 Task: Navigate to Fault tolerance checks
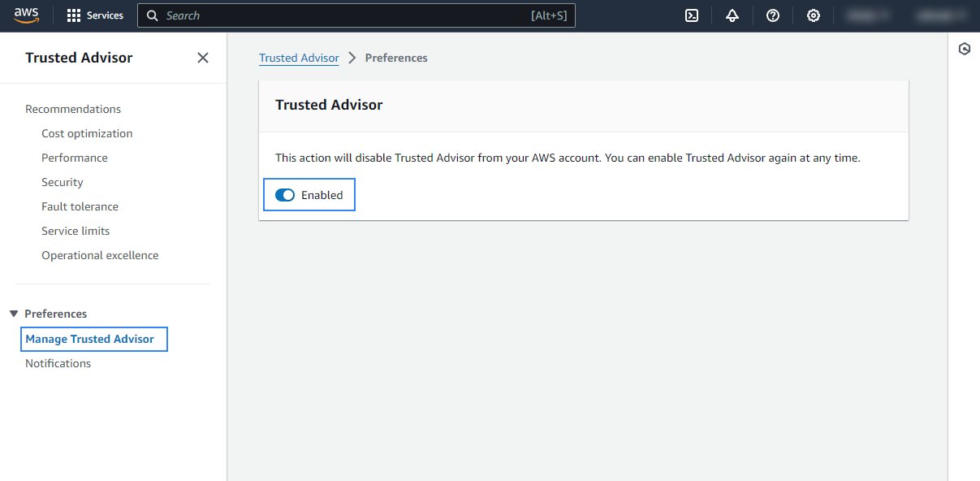pos(80,206)
